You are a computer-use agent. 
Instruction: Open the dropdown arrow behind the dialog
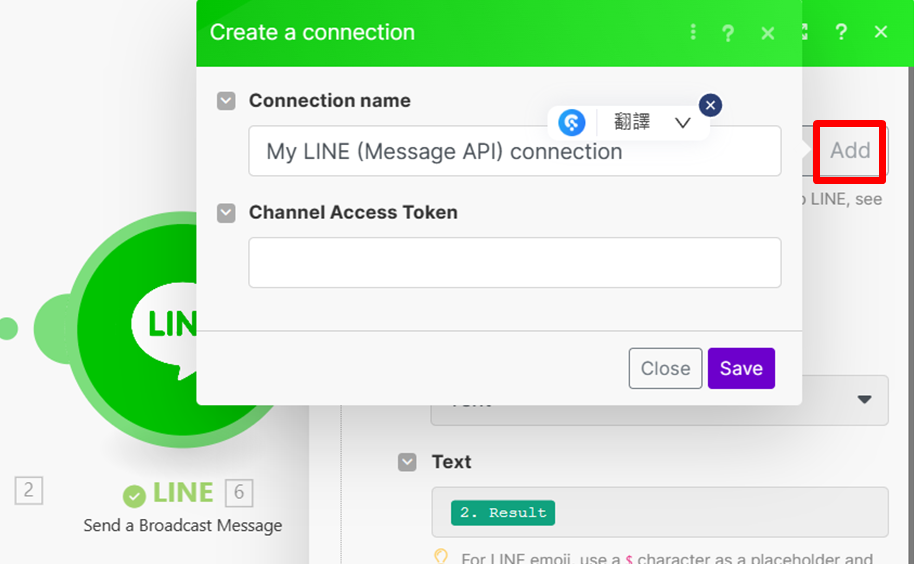[x=864, y=400]
